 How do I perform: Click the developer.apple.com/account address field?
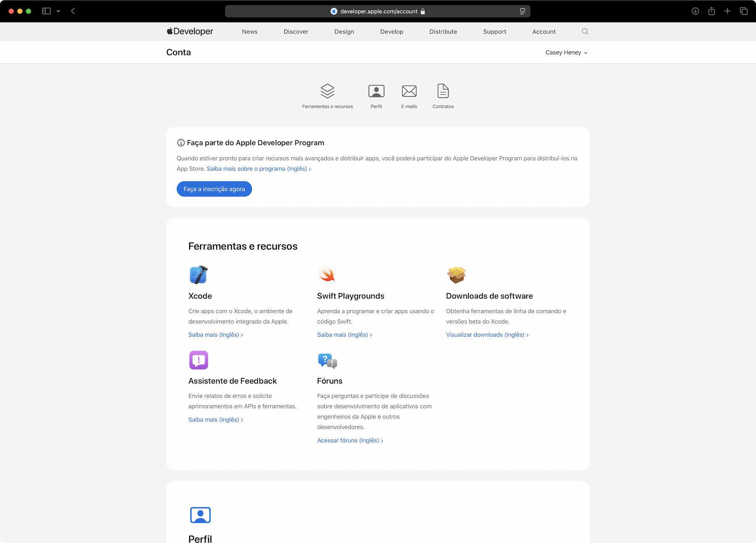pos(378,11)
